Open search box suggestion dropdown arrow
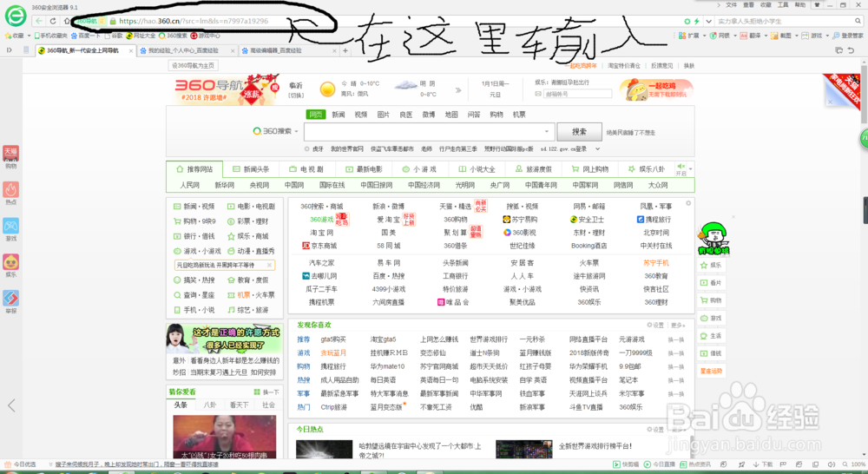The height and width of the screenshot is (474, 868). click(546, 131)
